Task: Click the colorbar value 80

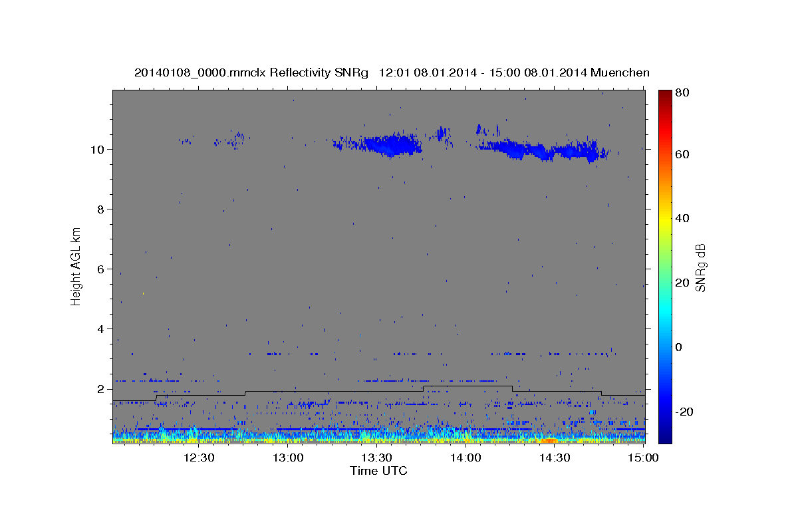Action: coord(682,93)
